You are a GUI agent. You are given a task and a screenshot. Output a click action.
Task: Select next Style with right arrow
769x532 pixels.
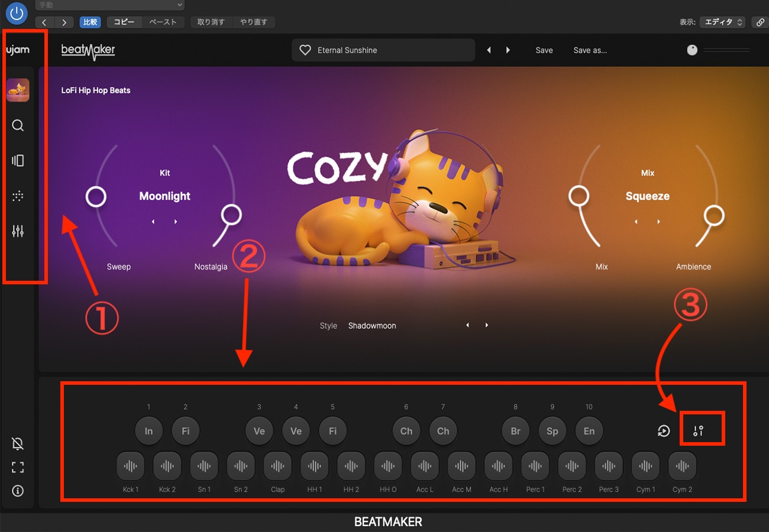pyautogui.click(x=487, y=325)
